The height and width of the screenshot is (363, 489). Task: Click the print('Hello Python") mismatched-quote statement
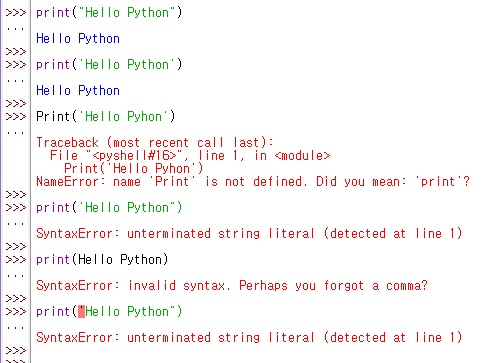click(109, 208)
